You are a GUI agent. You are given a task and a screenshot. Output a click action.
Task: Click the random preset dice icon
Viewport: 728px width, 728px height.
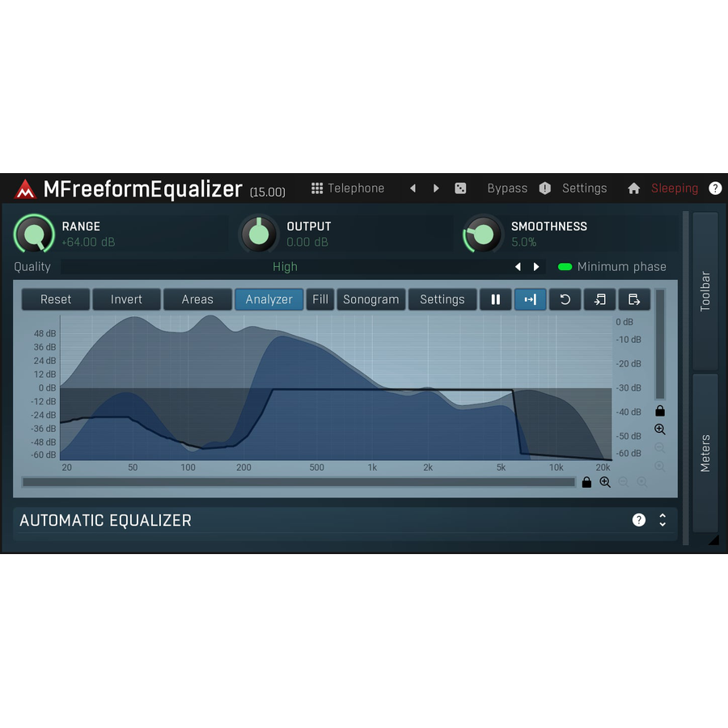point(460,188)
